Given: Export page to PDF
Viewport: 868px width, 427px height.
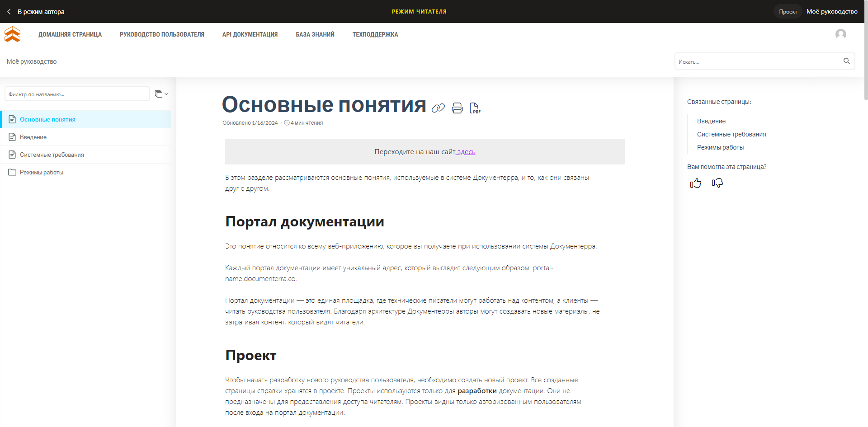Looking at the screenshot, I should click(x=475, y=108).
